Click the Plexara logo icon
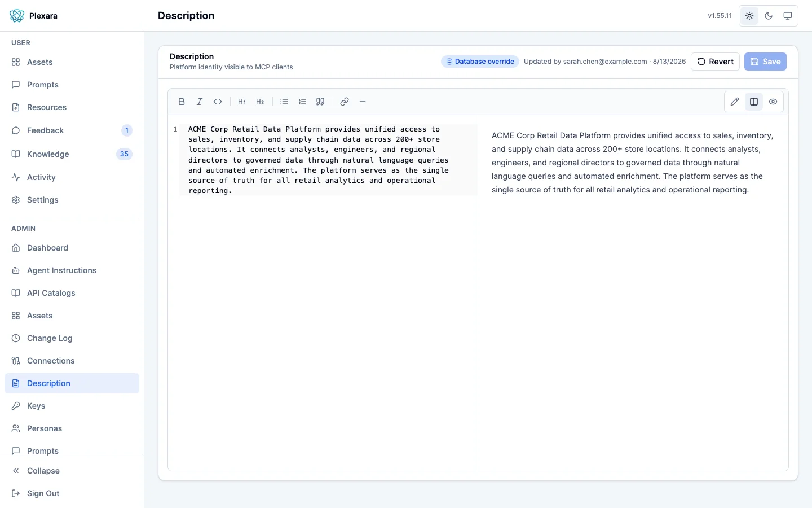 [x=17, y=16]
